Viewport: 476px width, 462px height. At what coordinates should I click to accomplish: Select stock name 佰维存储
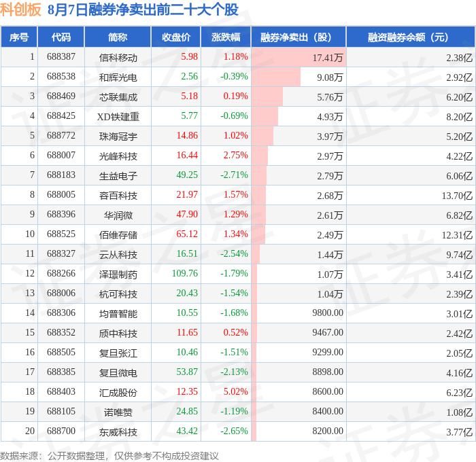pyautogui.click(x=118, y=235)
